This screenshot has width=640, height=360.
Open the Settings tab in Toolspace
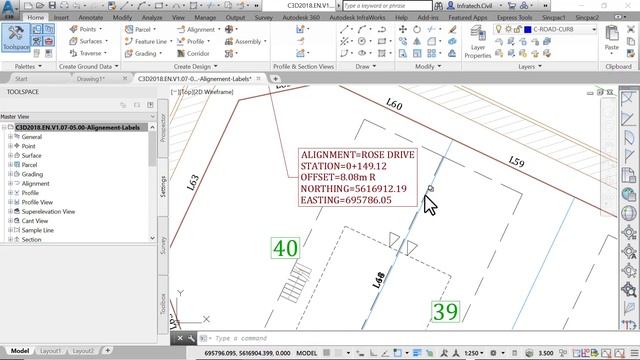pyautogui.click(x=163, y=187)
